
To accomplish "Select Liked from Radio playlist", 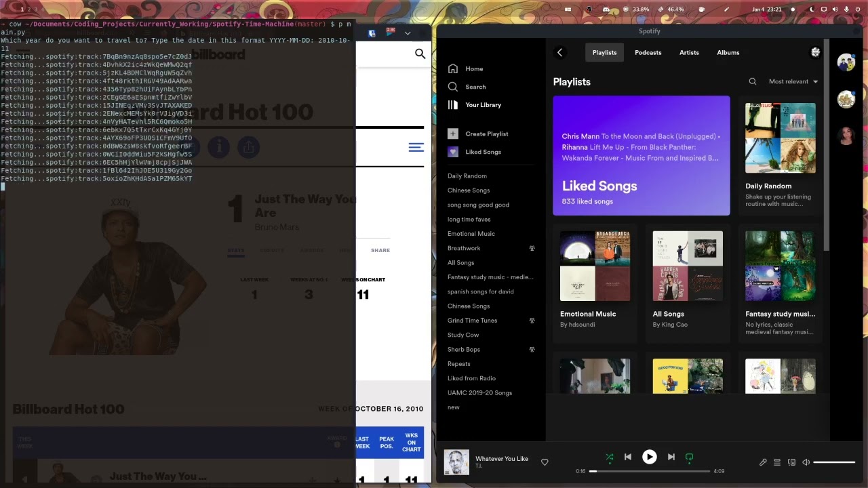I will pyautogui.click(x=471, y=378).
